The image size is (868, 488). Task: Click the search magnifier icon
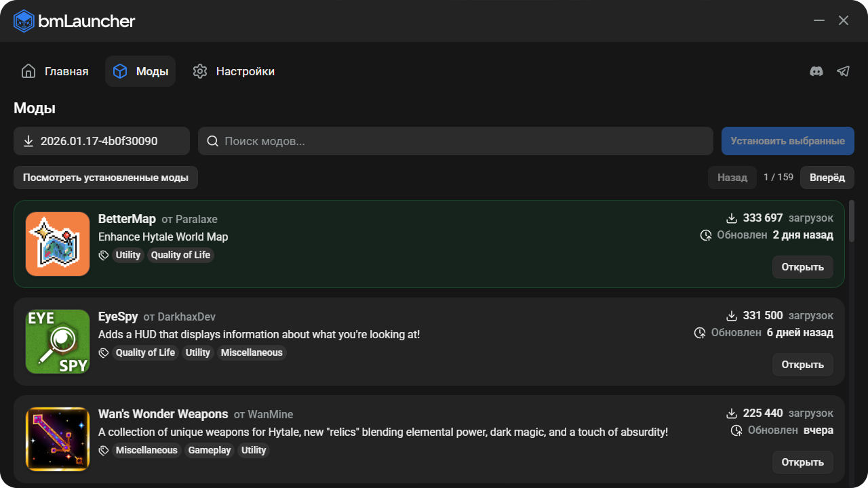click(212, 141)
